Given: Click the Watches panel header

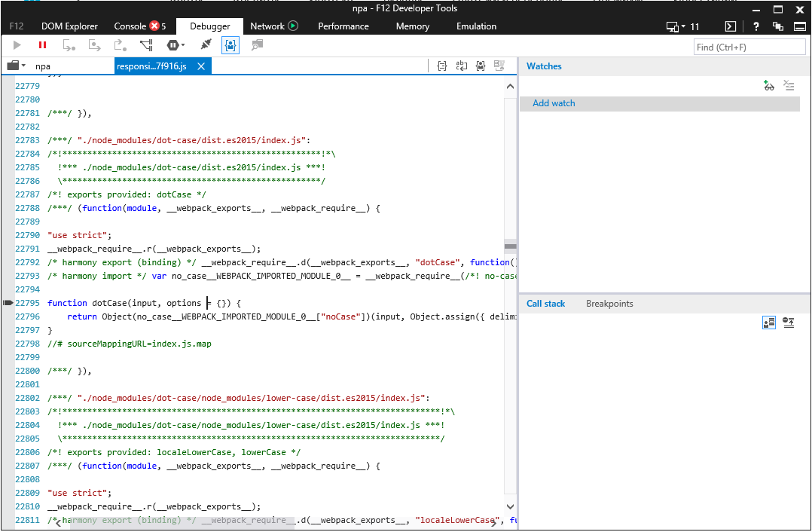Looking at the screenshot, I should coord(544,66).
